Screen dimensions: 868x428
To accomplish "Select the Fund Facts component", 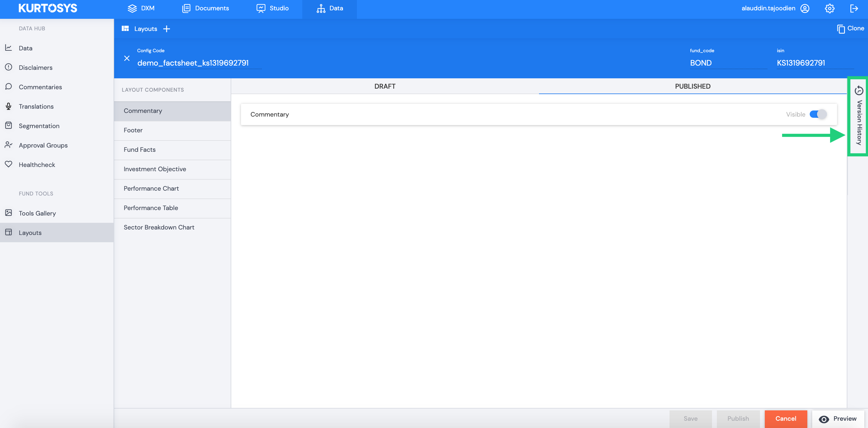I will 172,150.
